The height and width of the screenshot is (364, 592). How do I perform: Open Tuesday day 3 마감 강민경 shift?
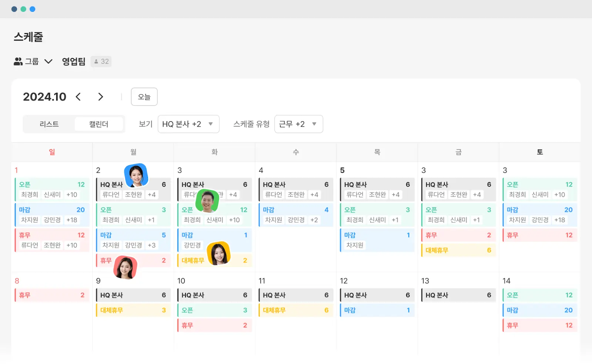coord(215,240)
